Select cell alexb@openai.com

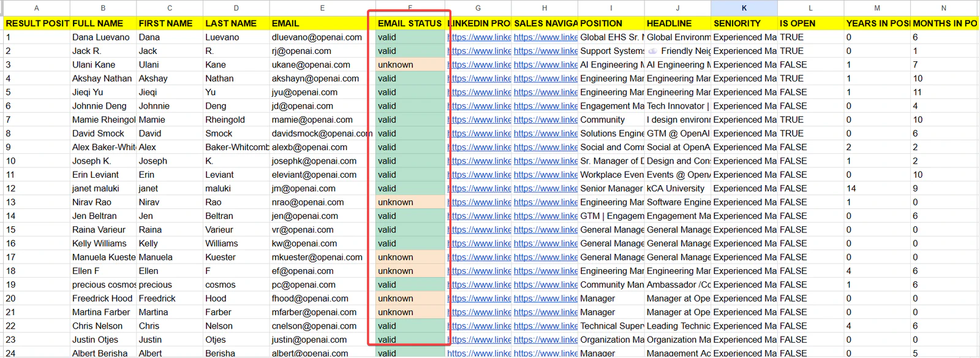click(x=322, y=147)
